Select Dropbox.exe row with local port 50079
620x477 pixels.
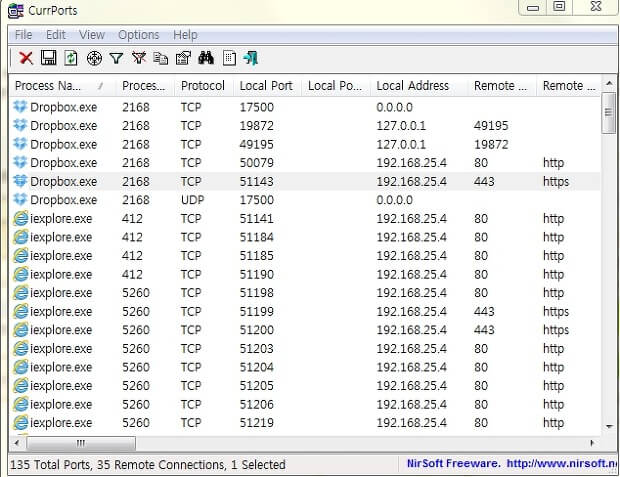pos(304,163)
